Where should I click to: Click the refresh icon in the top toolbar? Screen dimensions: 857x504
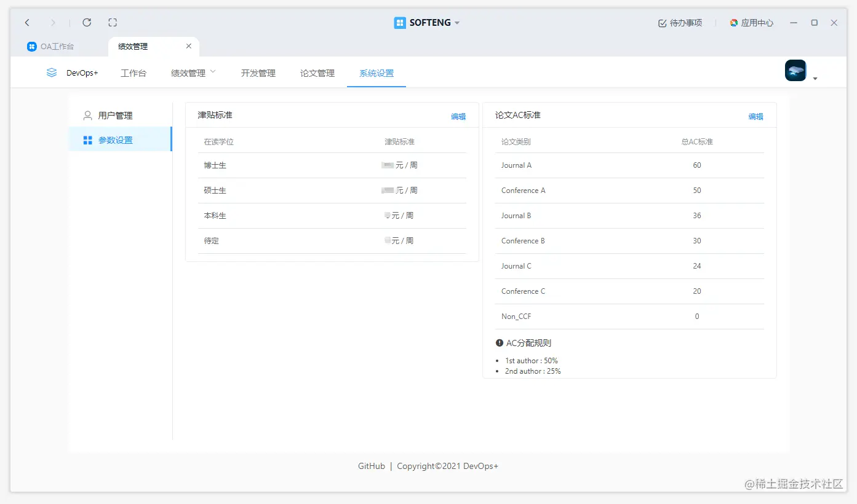(86, 22)
